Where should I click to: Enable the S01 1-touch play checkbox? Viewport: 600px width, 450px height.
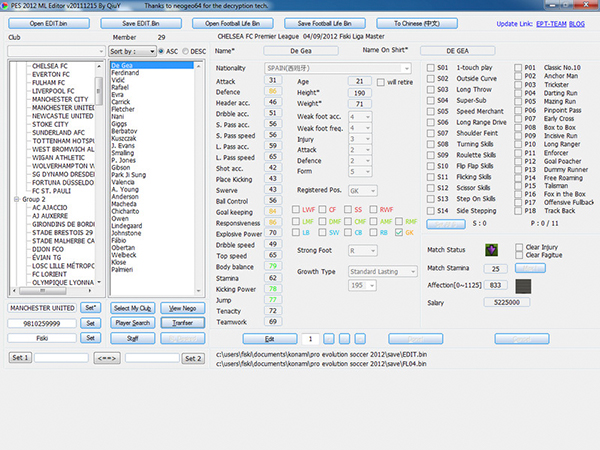point(430,68)
